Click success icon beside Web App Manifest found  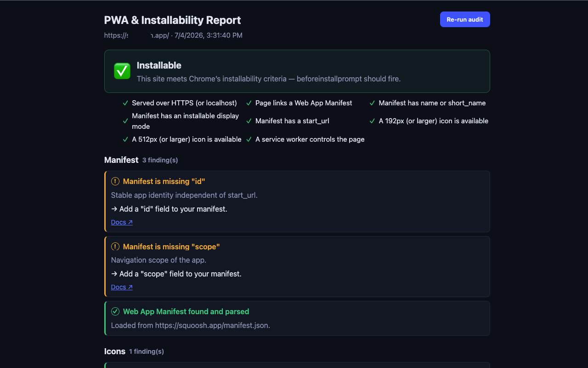pyautogui.click(x=115, y=311)
